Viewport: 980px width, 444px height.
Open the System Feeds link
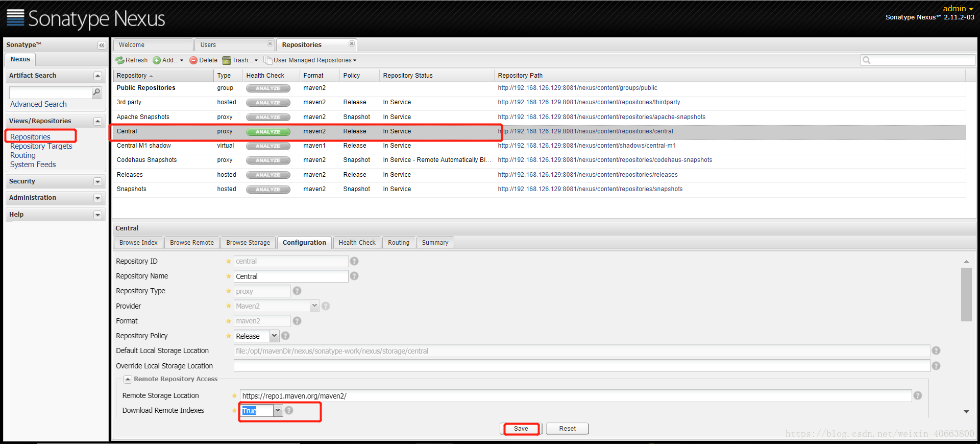[33, 165]
